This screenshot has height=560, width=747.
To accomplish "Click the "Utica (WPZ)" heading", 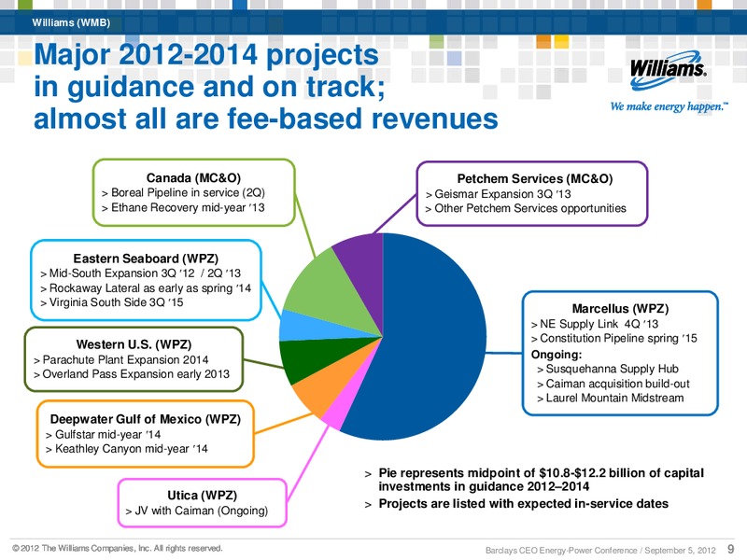I will 202,496.
